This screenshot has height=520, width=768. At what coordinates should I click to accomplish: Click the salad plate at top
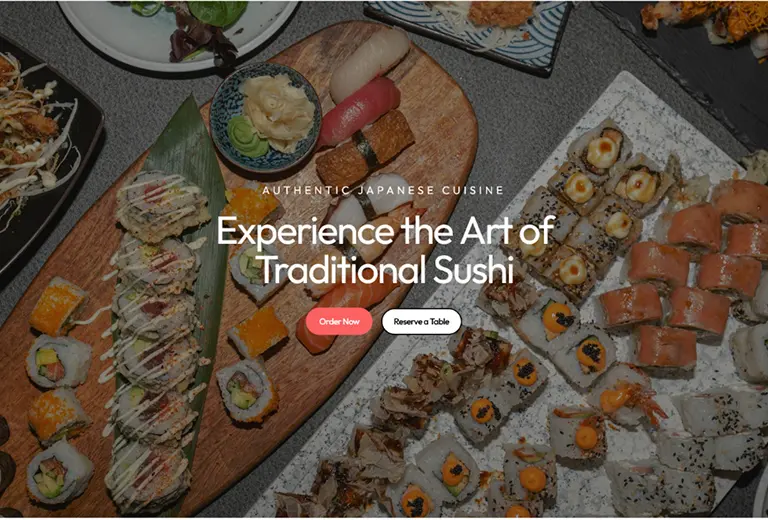point(177,33)
